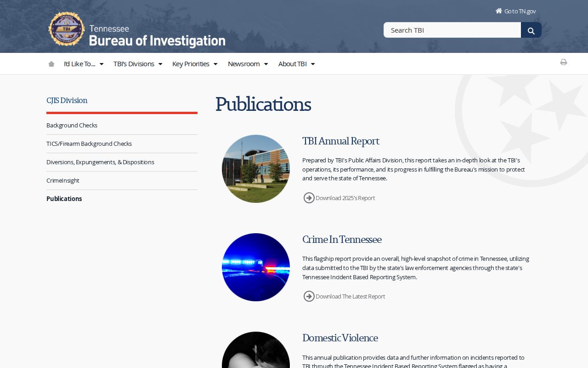
Task: Click Download The Latest Report link
Action: click(350, 296)
